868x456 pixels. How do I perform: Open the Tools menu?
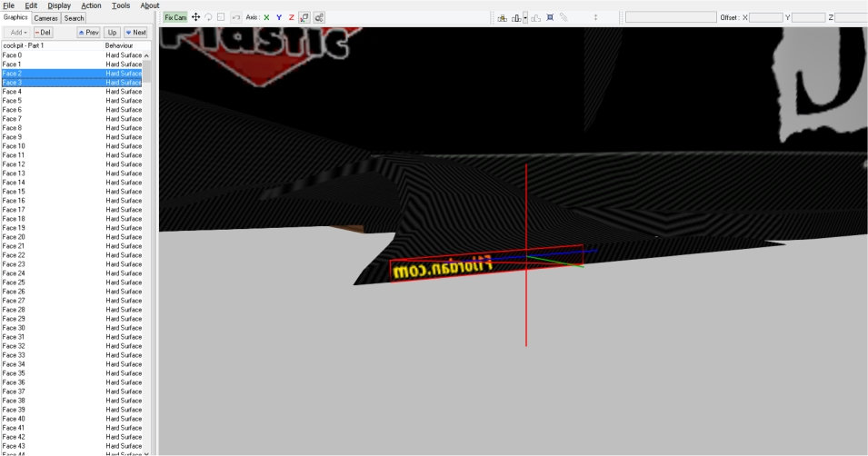coord(121,5)
